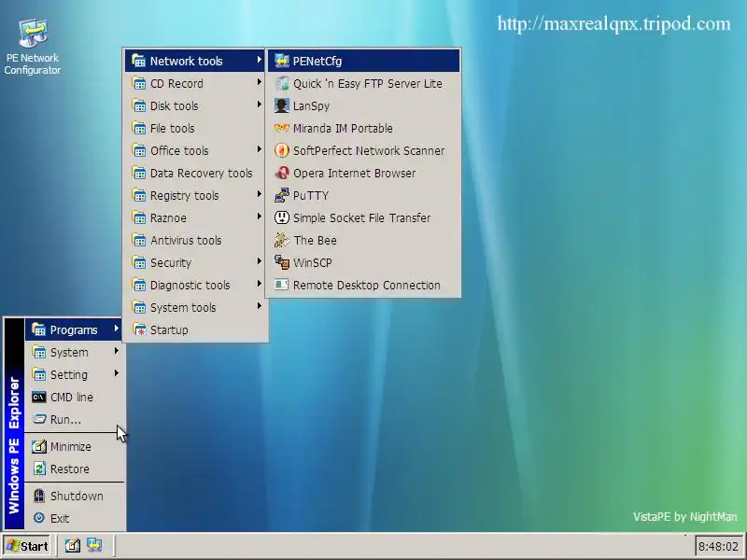Click the Startup folder icon
Image resolution: width=747 pixels, height=560 pixels.
coord(139,329)
